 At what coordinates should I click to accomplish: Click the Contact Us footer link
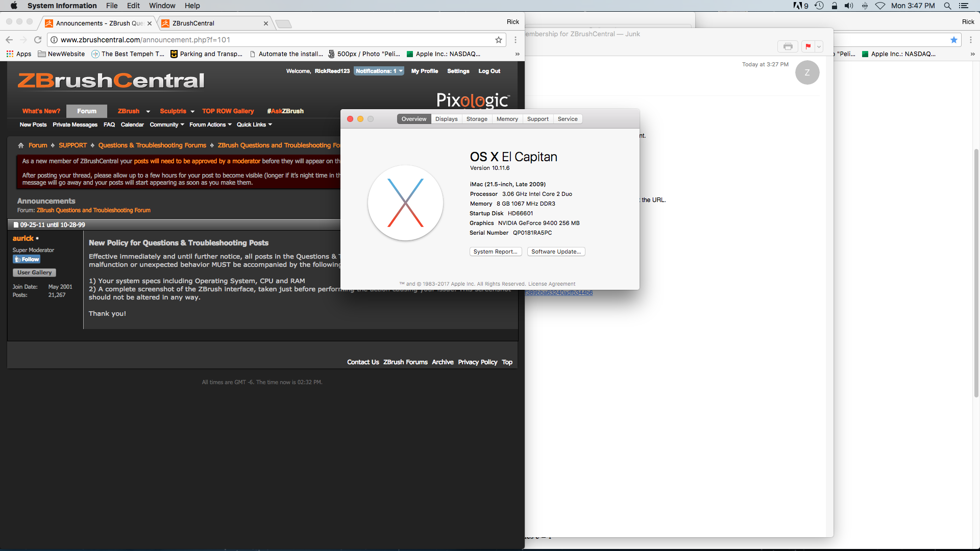tap(363, 362)
